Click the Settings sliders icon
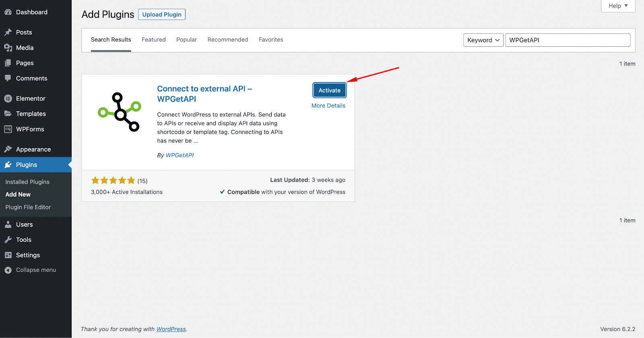Screen dimensions: 644x338 pos(8,255)
